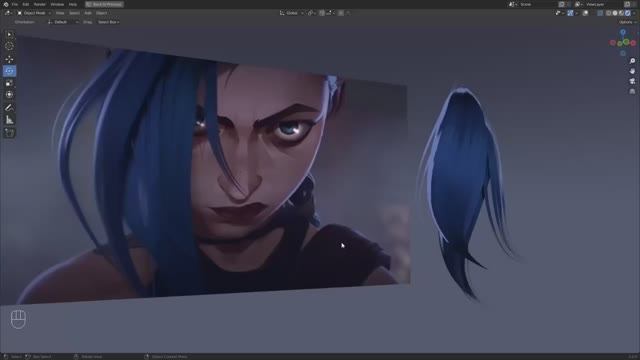
Task: Toggle viewport overlays
Action: (585, 13)
